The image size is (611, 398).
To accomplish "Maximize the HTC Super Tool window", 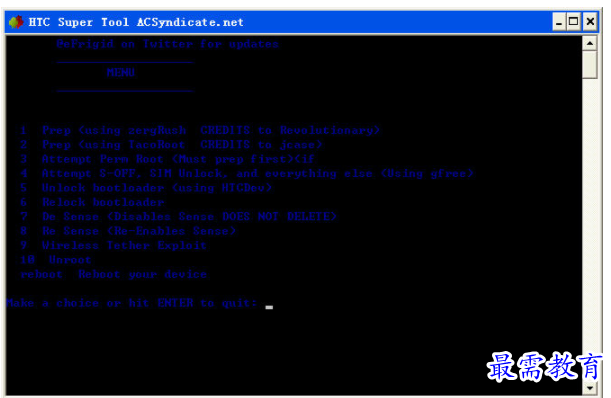I will coord(574,22).
